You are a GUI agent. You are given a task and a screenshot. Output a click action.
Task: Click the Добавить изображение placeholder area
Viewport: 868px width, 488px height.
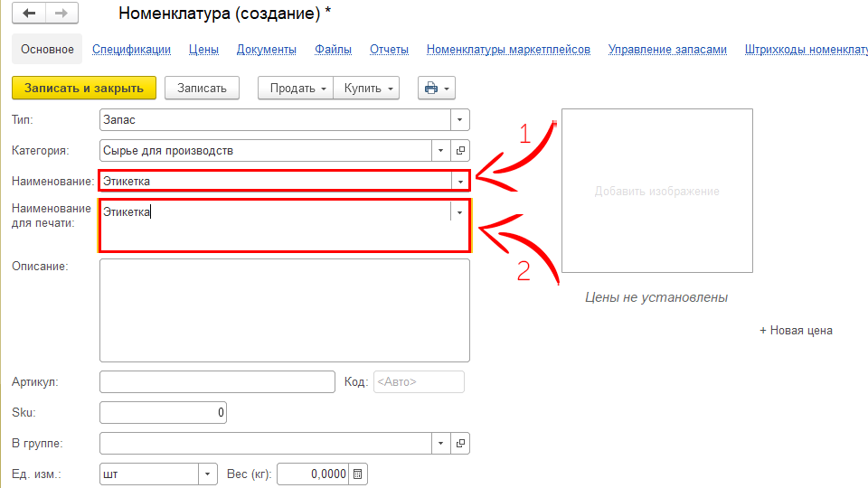[x=656, y=192]
